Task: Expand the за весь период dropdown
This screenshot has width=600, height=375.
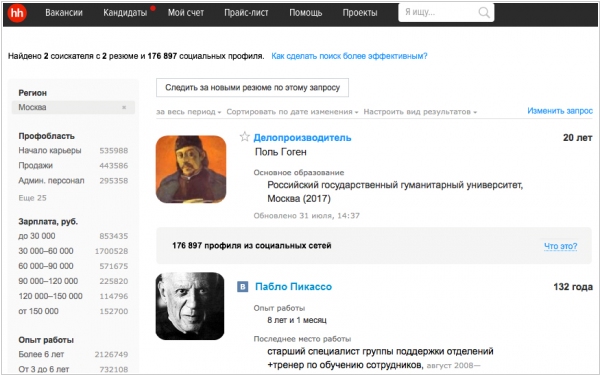Action: (189, 112)
